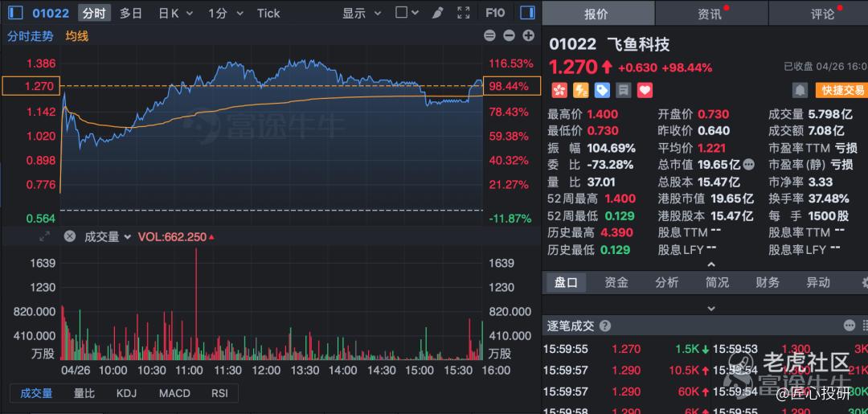Click the 成交额 7.08亿 value

click(x=826, y=131)
